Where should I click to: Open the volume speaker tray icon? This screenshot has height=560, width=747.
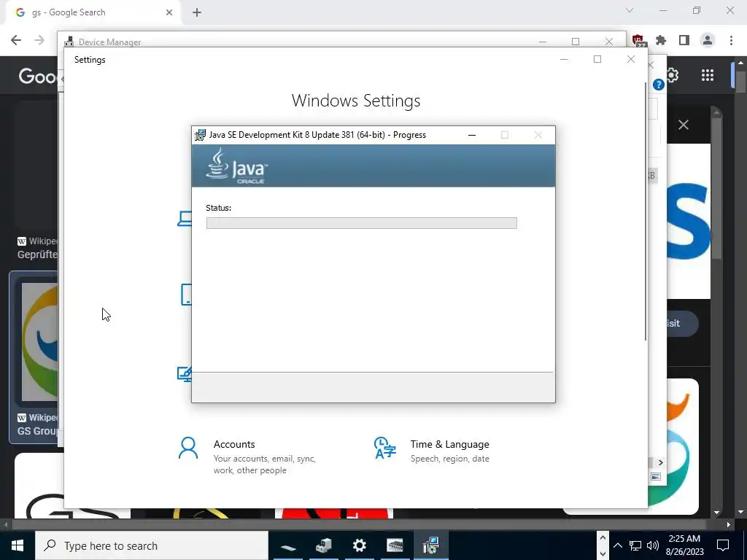pyautogui.click(x=653, y=545)
